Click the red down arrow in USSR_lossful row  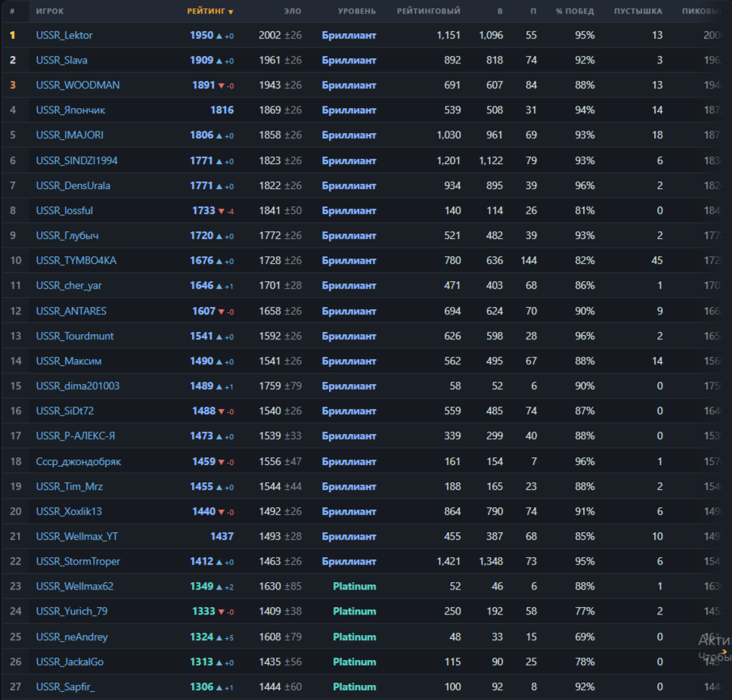click(x=222, y=211)
